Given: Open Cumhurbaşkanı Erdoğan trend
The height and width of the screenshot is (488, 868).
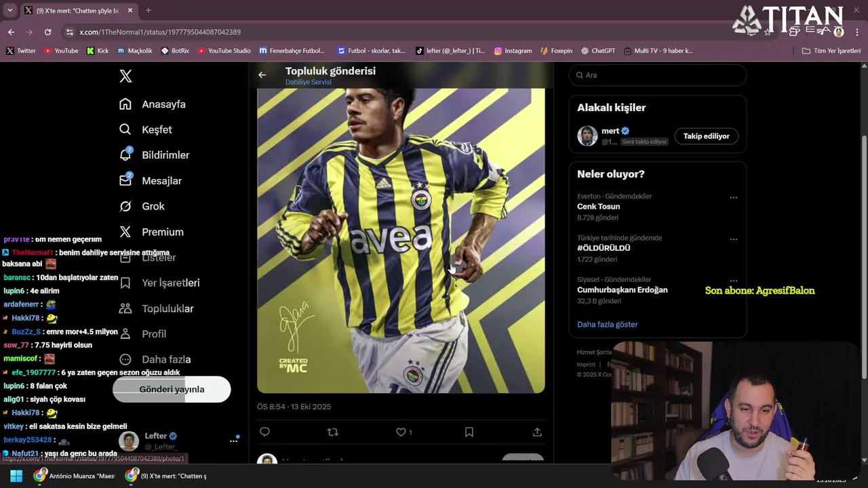Looking at the screenshot, I should point(622,290).
